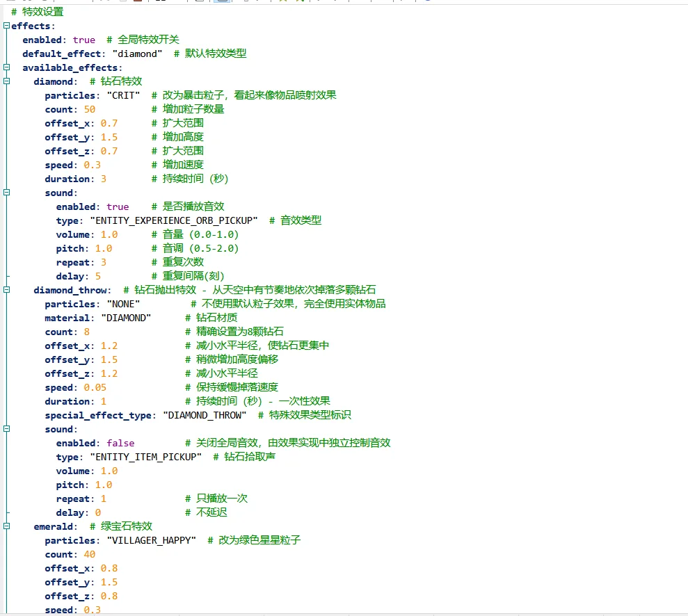Image resolution: width=688 pixels, height=616 pixels.
Task: Click the '精确设置为8颗钻石' comment
Action: [240, 332]
